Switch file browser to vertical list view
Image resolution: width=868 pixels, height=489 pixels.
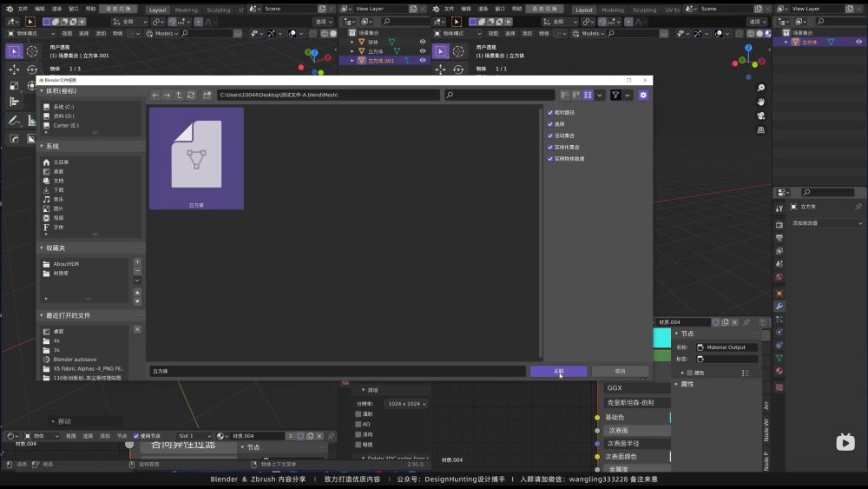tap(565, 96)
